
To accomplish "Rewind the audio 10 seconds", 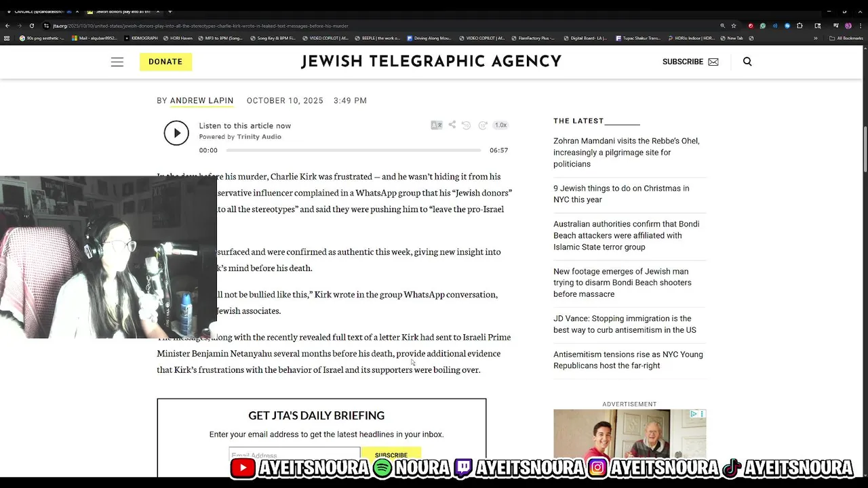I will tap(466, 125).
